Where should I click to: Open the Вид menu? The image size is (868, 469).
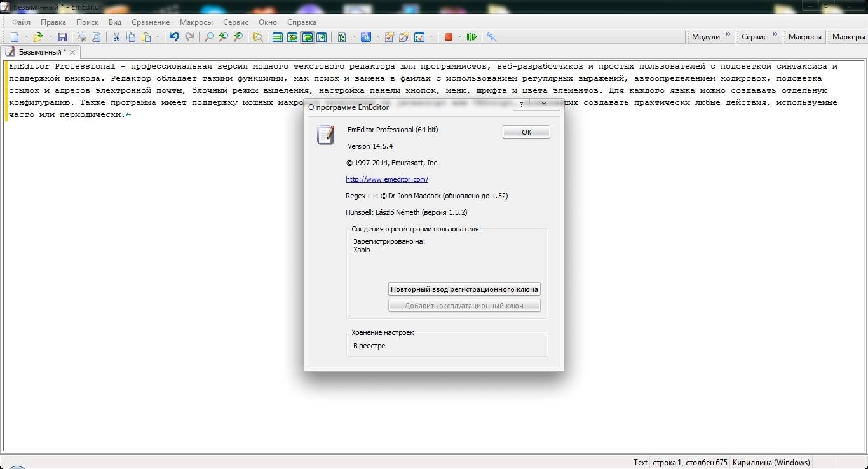115,22
